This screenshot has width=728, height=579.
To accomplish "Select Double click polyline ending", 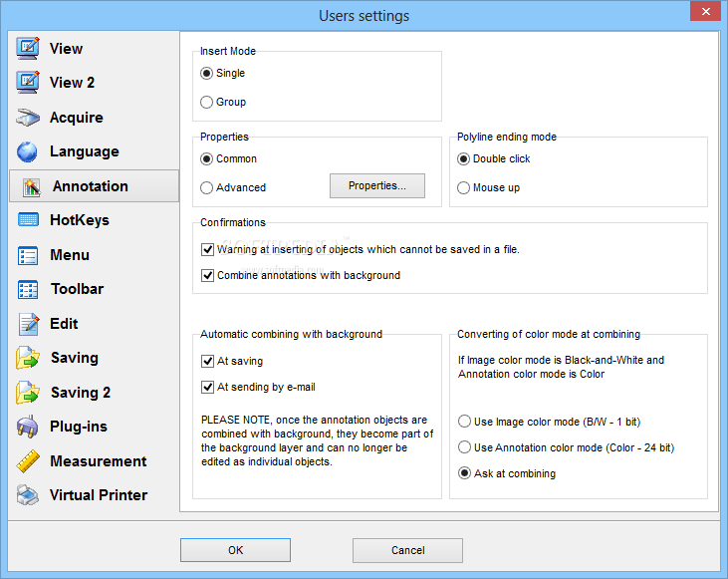I will coord(463,159).
